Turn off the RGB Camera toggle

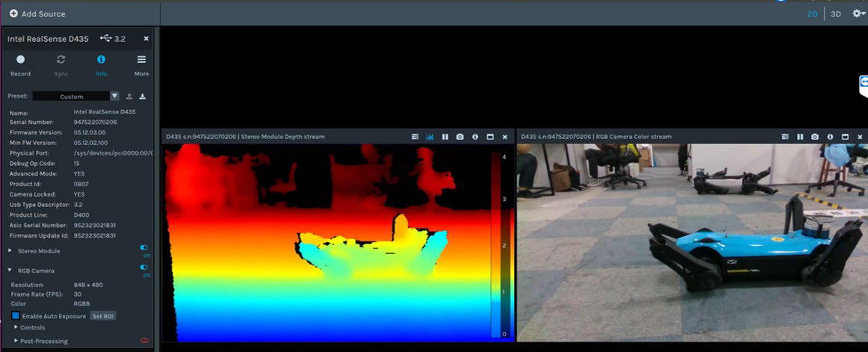click(144, 268)
